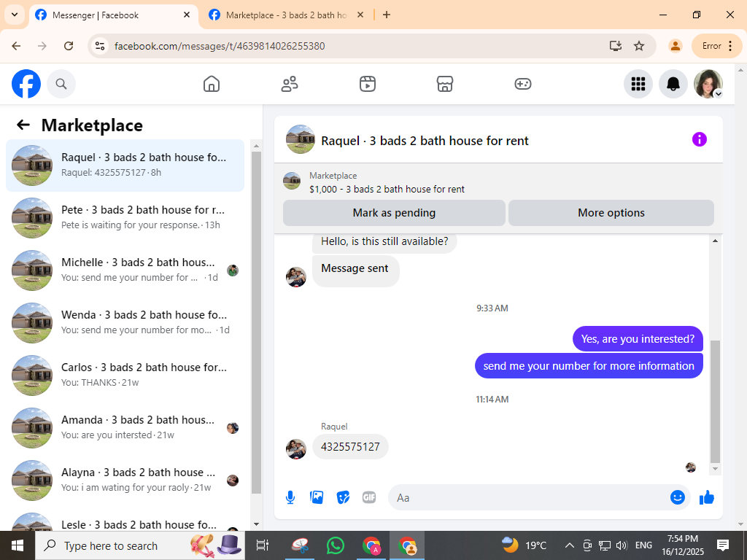Open the notifications bell
Image resolution: width=747 pixels, height=560 pixels.
tap(673, 84)
